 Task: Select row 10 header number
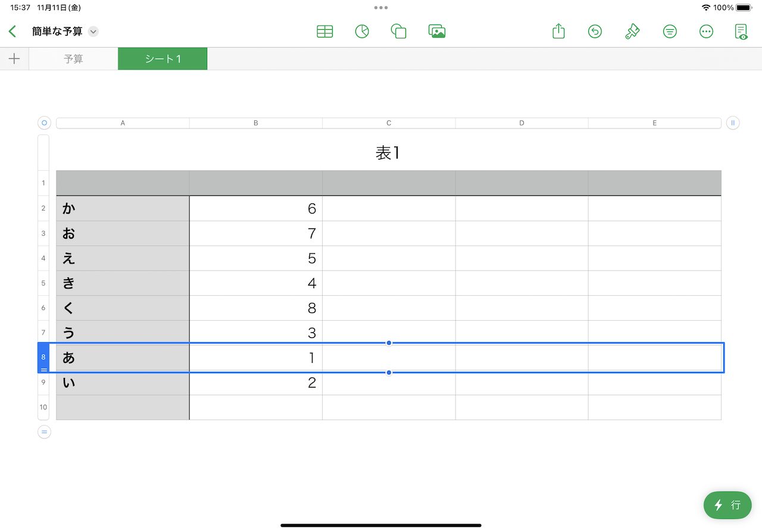pyautogui.click(x=43, y=408)
